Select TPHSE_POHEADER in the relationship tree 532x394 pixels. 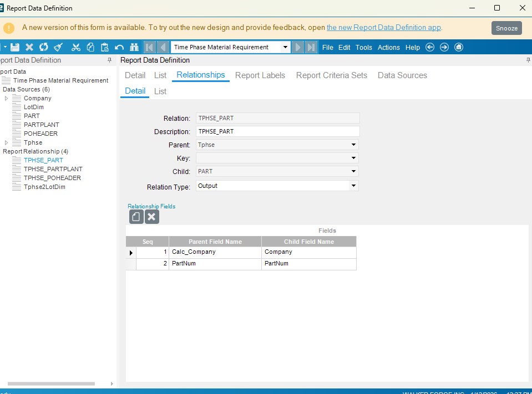click(x=52, y=178)
